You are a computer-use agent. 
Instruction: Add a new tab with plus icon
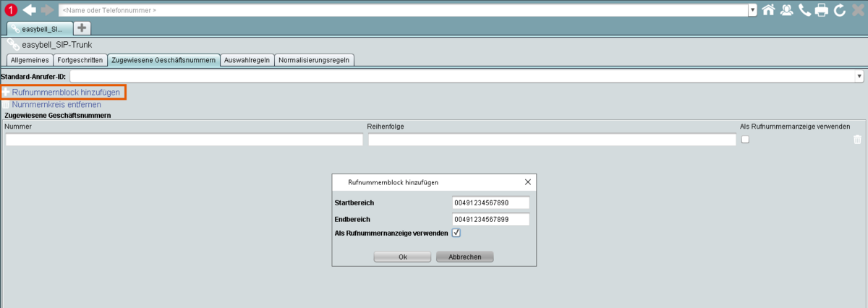click(82, 27)
